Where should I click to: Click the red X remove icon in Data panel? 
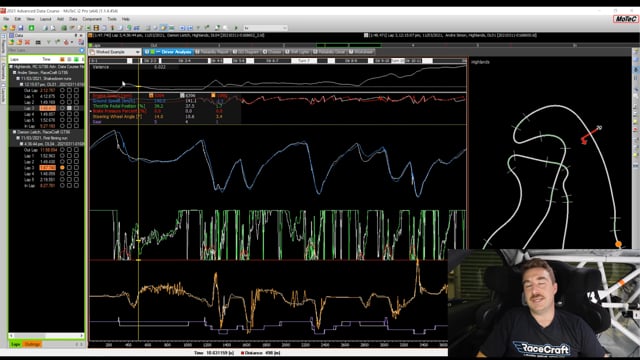pyautogui.click(x=27, y=42)
